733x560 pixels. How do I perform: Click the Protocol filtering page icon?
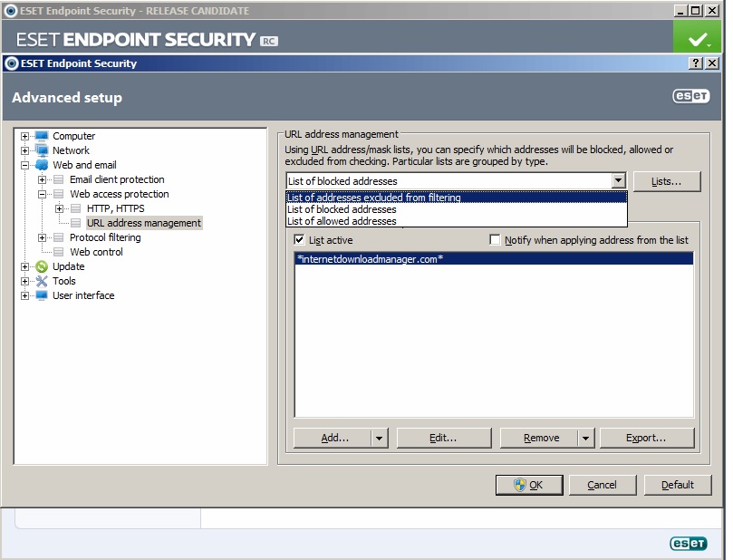58,237
